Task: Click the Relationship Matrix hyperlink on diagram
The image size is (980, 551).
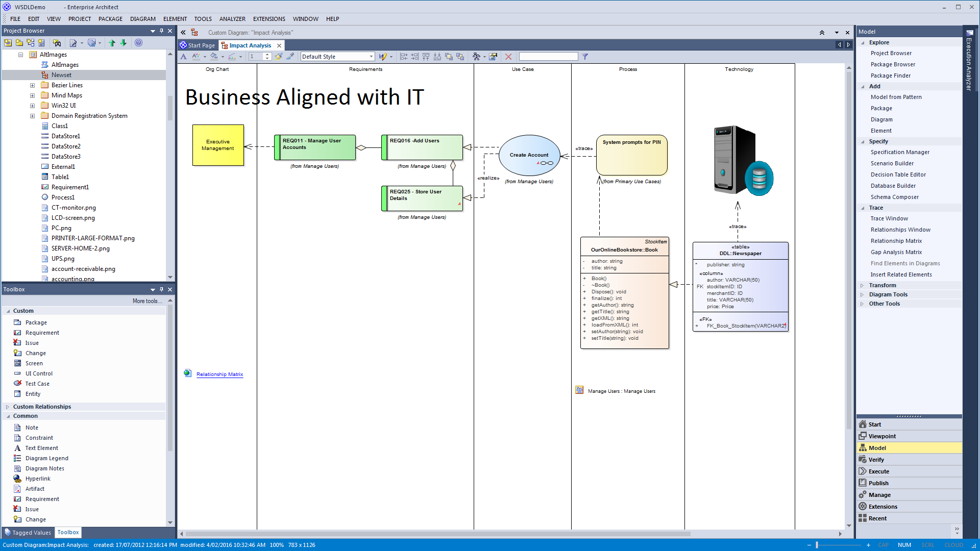Action: click(219, 374)
